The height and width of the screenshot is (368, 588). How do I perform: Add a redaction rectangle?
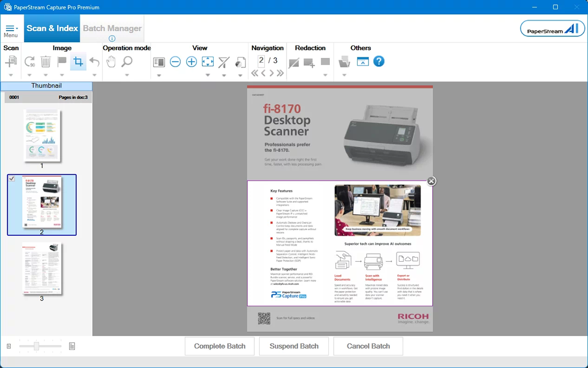click(x=309, y=63)
